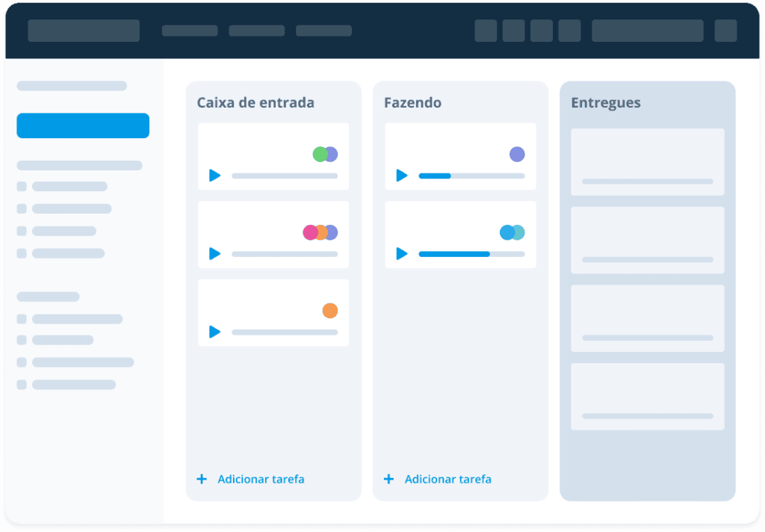
Task: Click plus icon under Fazendo column
Action: [388, 479]
